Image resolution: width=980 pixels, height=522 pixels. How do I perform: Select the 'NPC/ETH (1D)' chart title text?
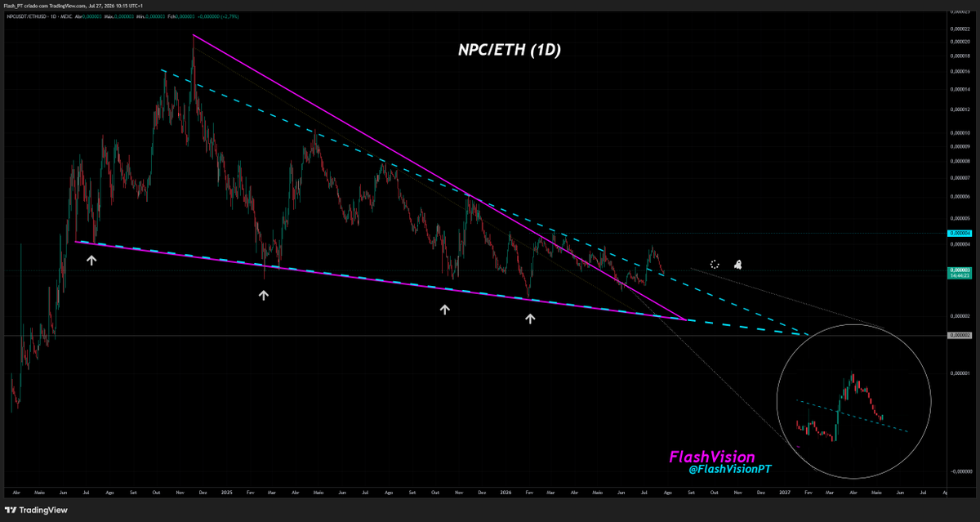click(509, 49)
